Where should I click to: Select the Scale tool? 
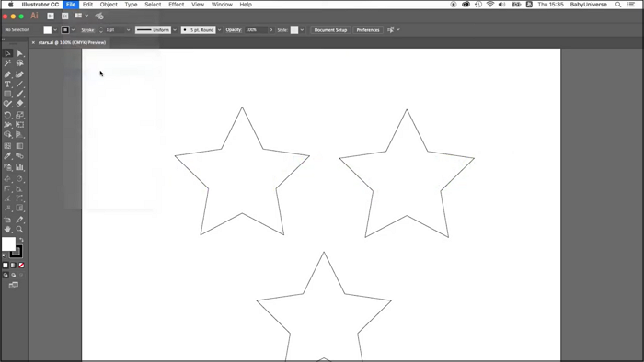(x=19, y=115)
